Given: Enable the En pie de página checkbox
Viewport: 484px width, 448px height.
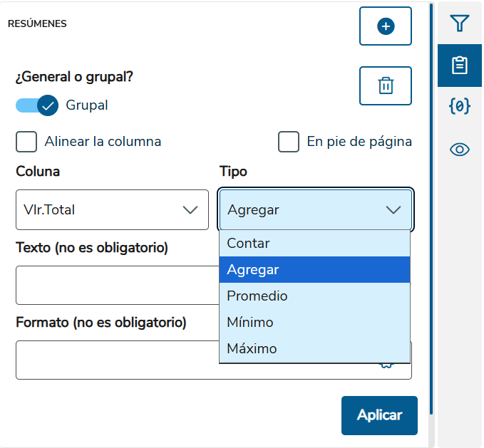Looking at the screenshot, I should (x=288, y=142).
